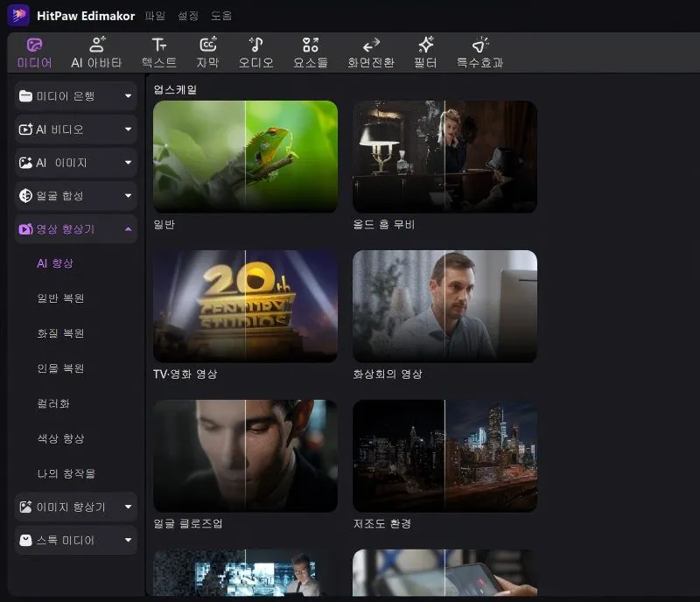The height and width of the screenshot is (602, 700).
Task: Click the 이미지 향상기 sidebar icon
Action: pyautogui.click(x=26, y=507)
